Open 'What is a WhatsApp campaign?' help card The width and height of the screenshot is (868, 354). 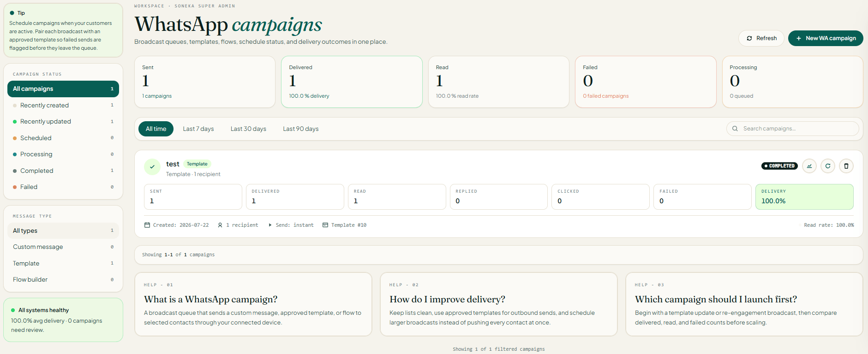(x=253, y=304)
